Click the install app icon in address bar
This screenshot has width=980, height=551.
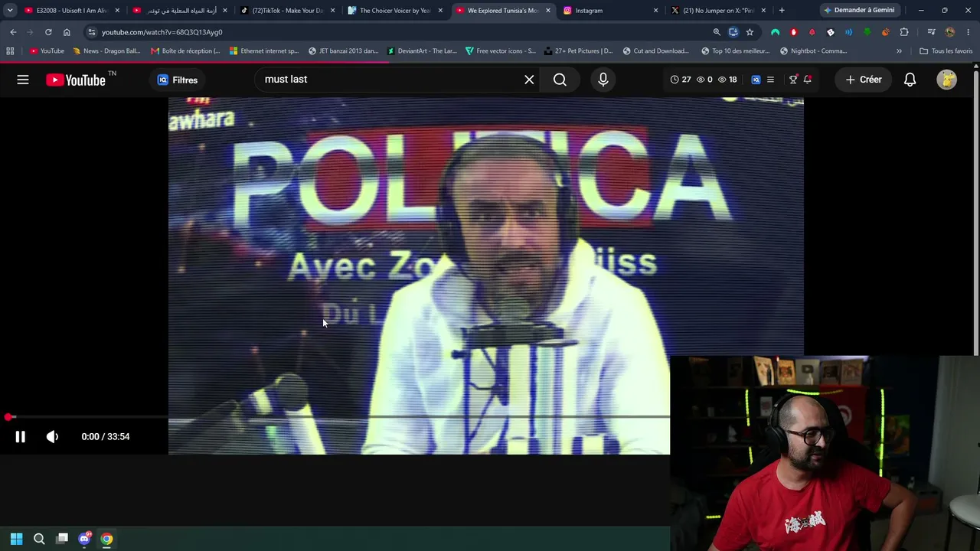[733, 32]
